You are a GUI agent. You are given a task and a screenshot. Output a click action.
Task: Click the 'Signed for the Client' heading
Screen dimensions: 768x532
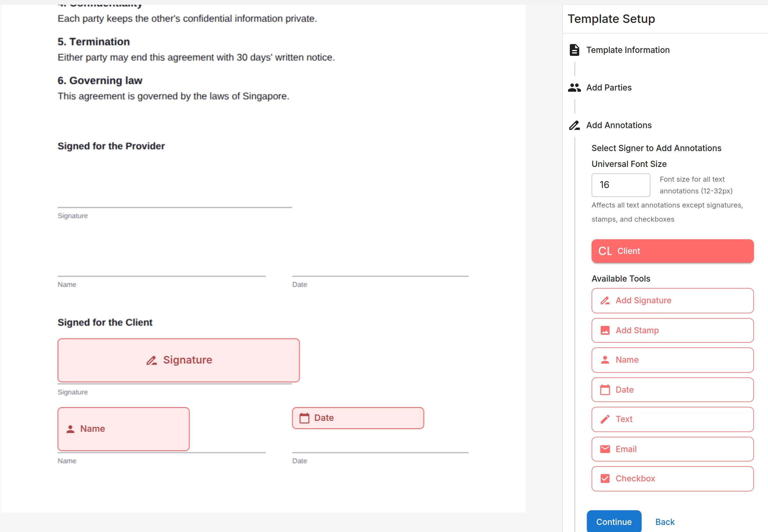105,322
